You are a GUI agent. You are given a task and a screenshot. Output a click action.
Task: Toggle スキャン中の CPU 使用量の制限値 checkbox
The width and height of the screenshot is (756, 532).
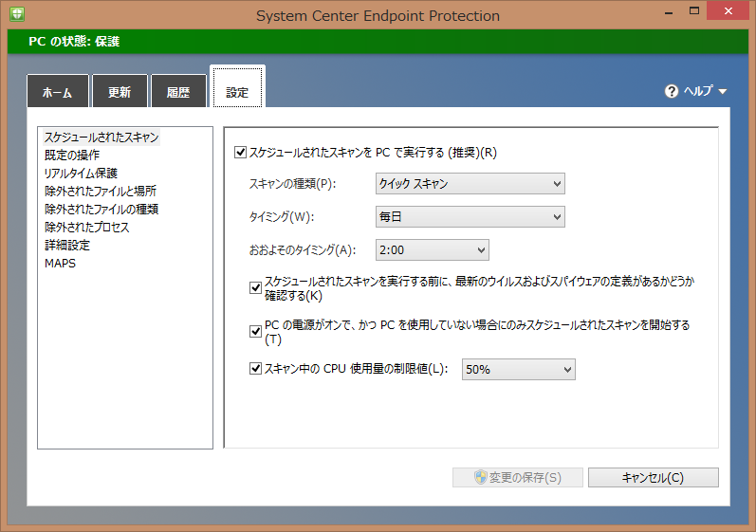(x=255, y=369)
